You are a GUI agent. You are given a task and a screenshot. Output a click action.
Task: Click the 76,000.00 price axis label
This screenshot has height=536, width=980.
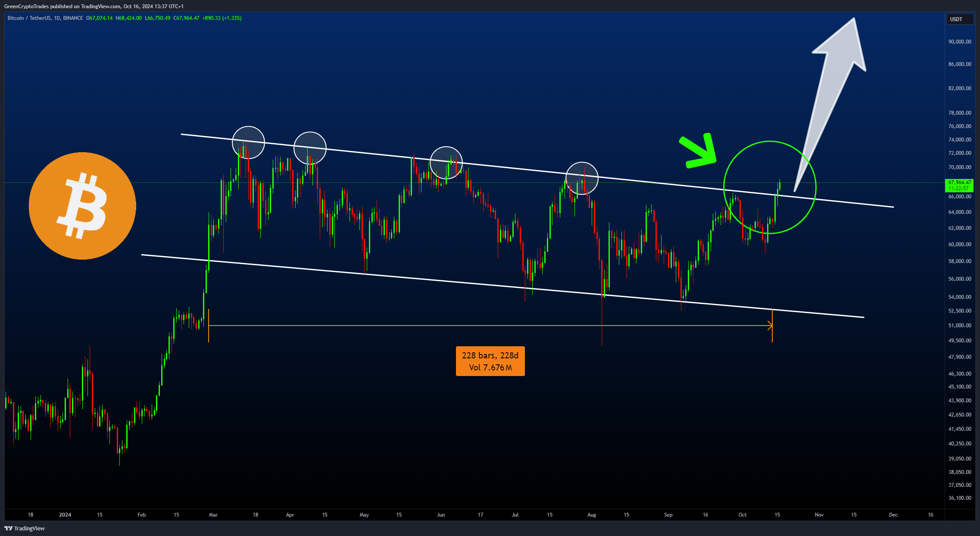pos(960,126)
